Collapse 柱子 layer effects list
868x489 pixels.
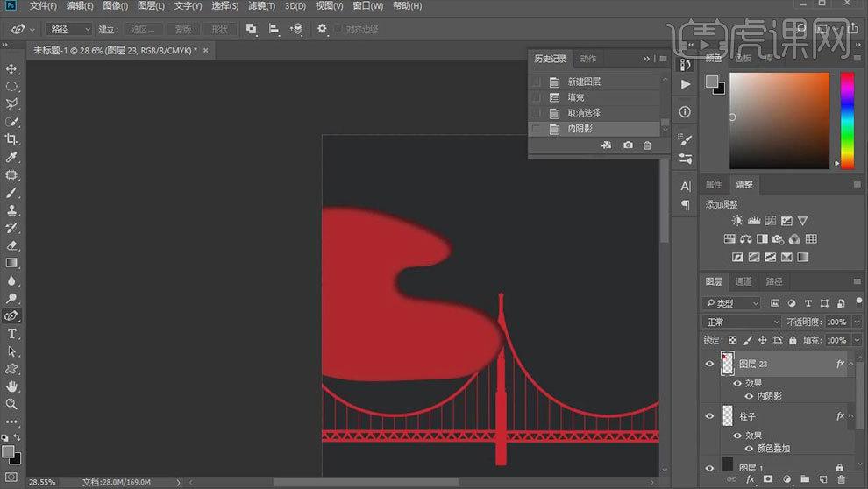pyautogui.click(x=851, y=415)
